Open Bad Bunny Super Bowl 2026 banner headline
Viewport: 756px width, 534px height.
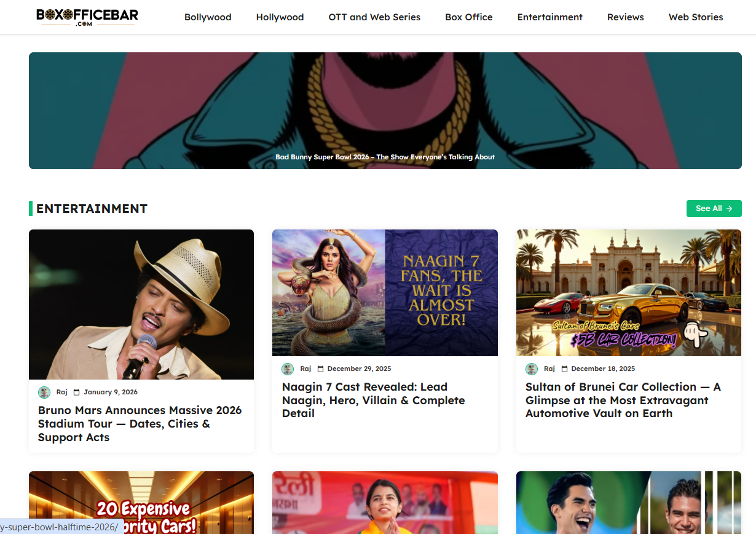tap(385, 157)
